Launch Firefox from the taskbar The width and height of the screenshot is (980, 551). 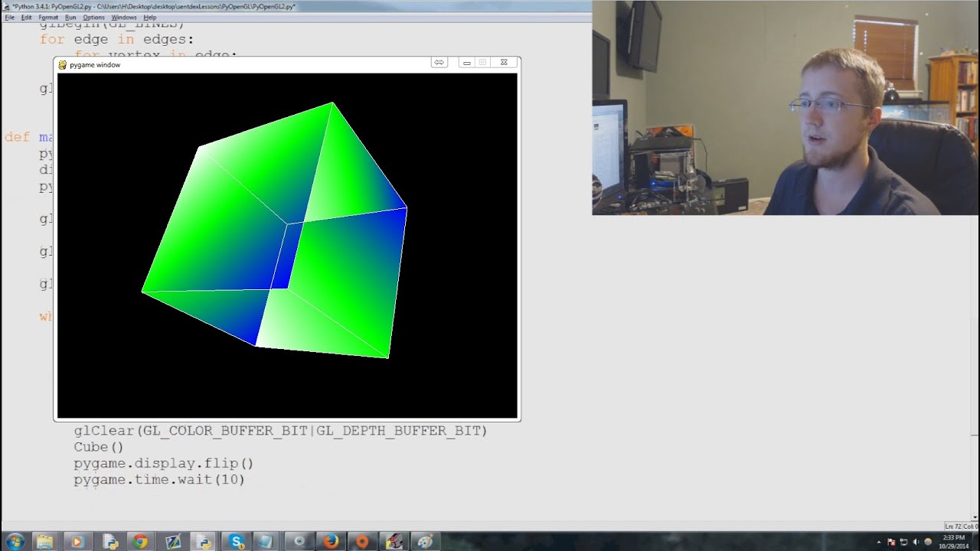tap(330, 542)
